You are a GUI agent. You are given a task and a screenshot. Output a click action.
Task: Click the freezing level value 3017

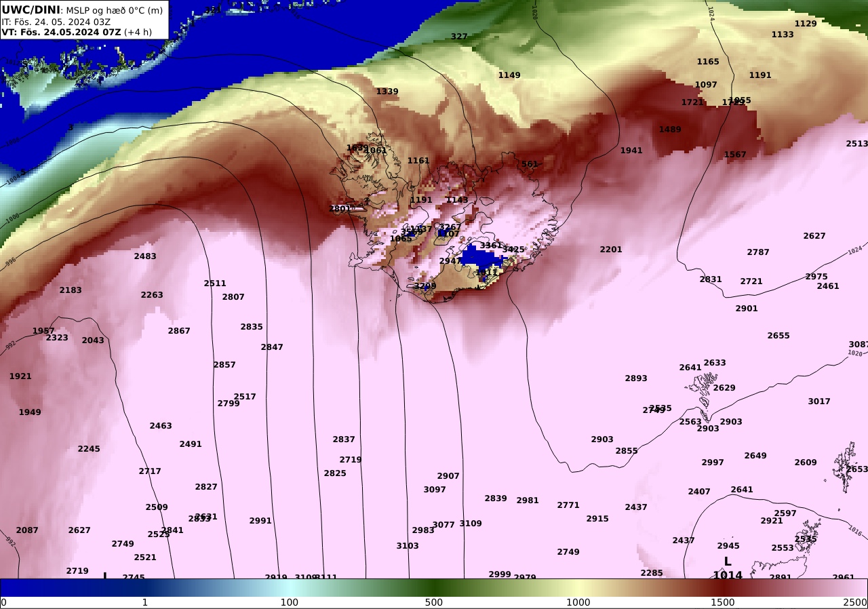pyautogui.click(x=819, y=401)
